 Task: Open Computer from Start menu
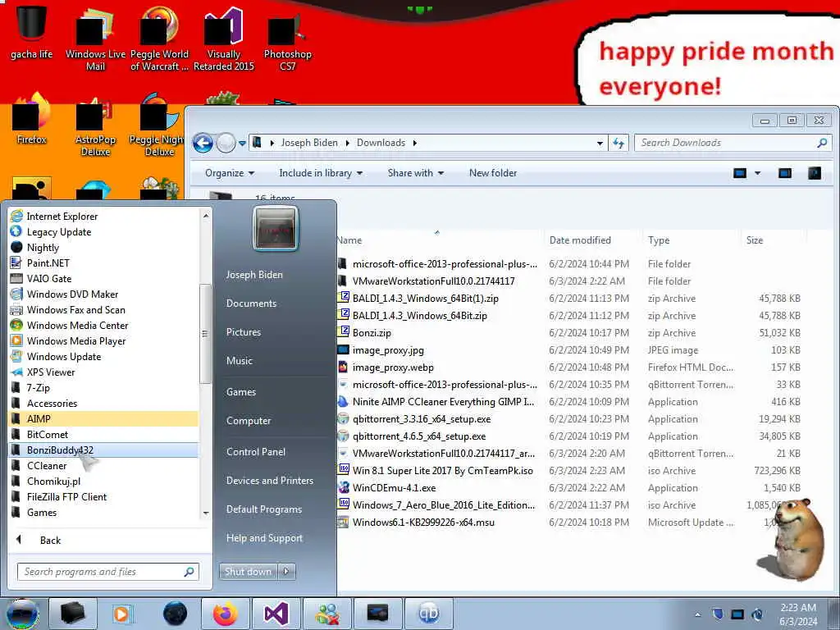[248, 421]
